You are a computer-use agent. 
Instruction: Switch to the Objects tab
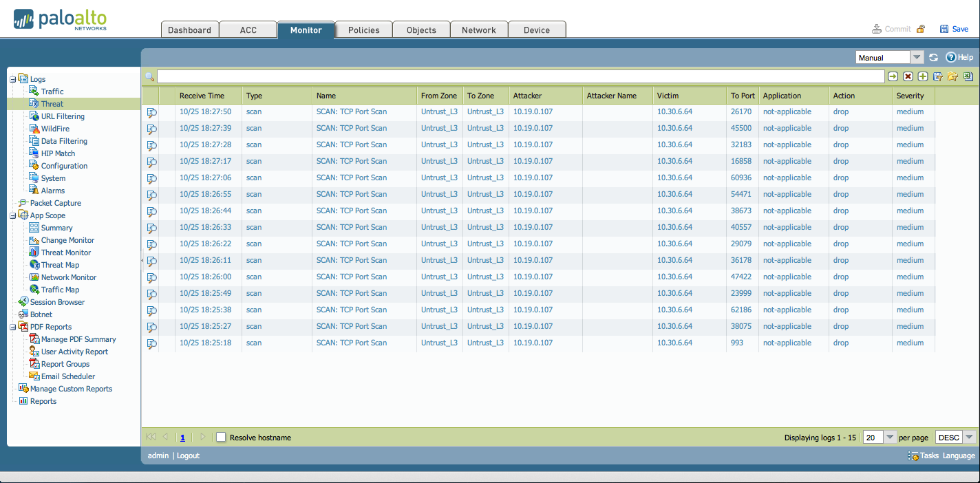tap(421, 30)
